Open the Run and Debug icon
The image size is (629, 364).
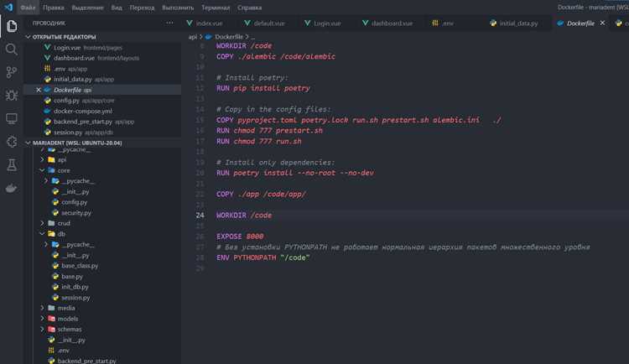[x=11, y=96]
